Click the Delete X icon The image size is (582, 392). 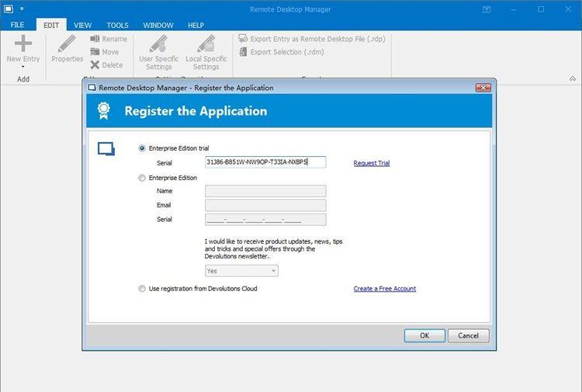pos(95,65)
